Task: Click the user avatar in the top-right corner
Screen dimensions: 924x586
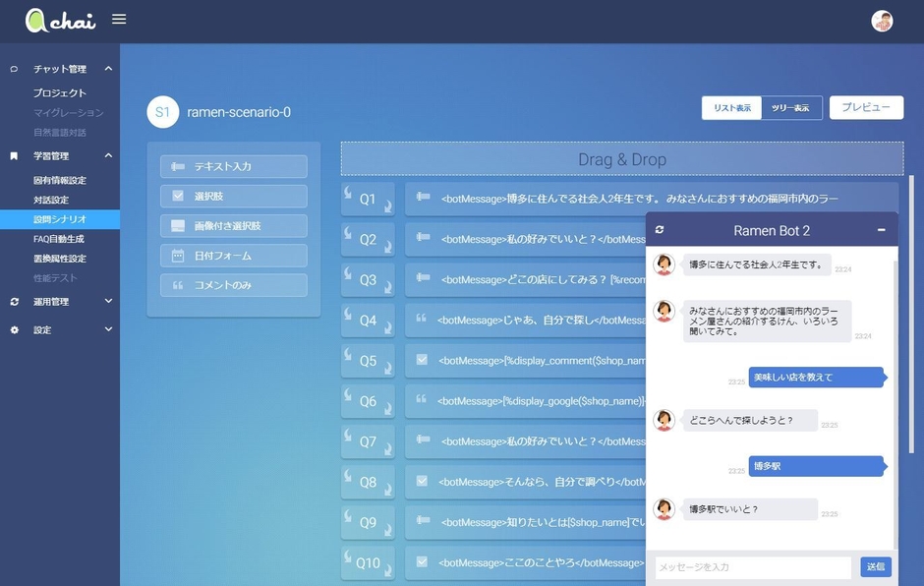Action: [882, 20]
